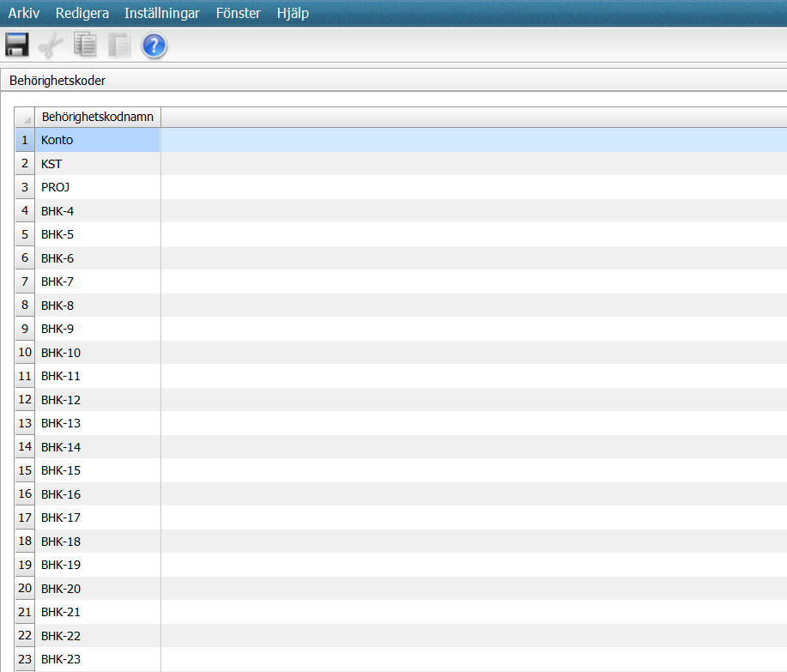Select the BHK-9 cell
The width and height of the screenshot is (787, 672).
98,329
